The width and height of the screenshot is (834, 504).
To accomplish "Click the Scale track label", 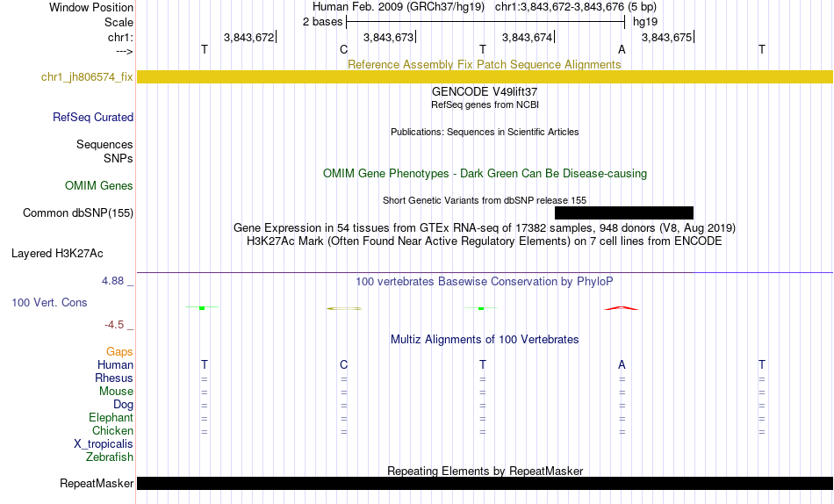I will pyautogui.click(x=119, y=22).
